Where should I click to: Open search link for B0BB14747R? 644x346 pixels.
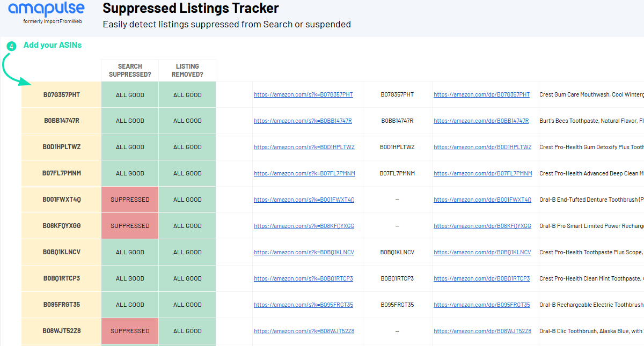tap(303, 121)
